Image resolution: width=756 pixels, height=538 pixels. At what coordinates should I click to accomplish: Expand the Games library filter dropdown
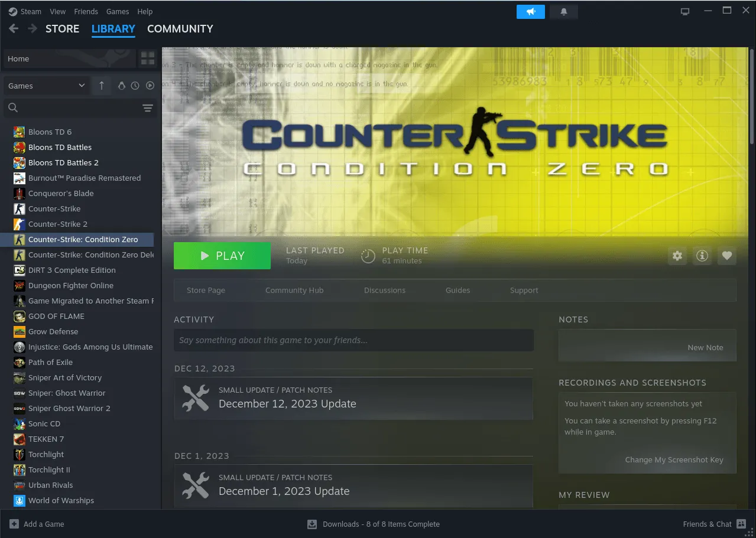click(46, 86)
